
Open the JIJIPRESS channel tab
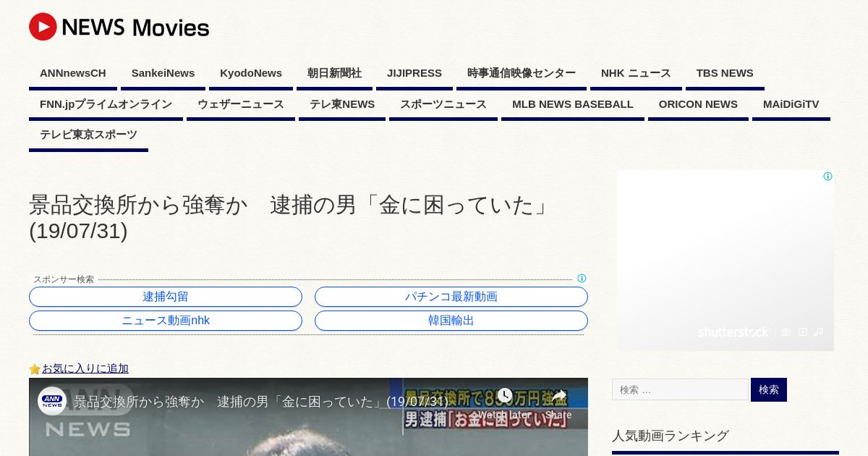point(414,73)
